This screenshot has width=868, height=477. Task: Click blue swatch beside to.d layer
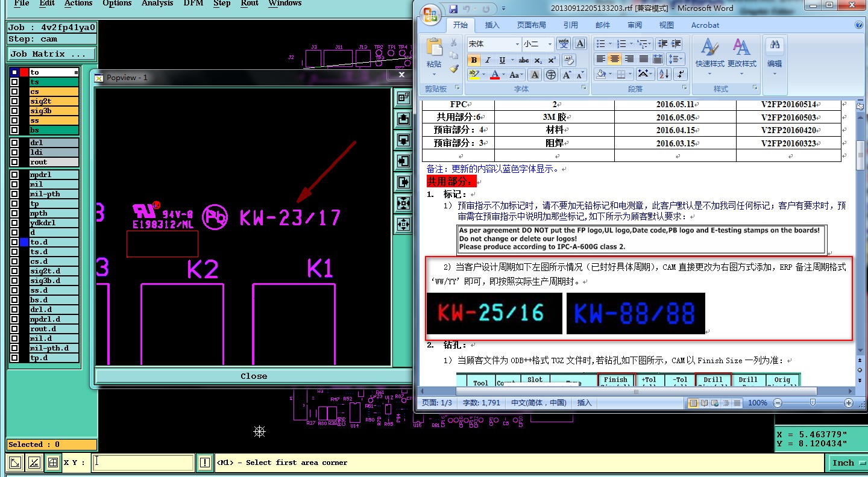[24, 242]
